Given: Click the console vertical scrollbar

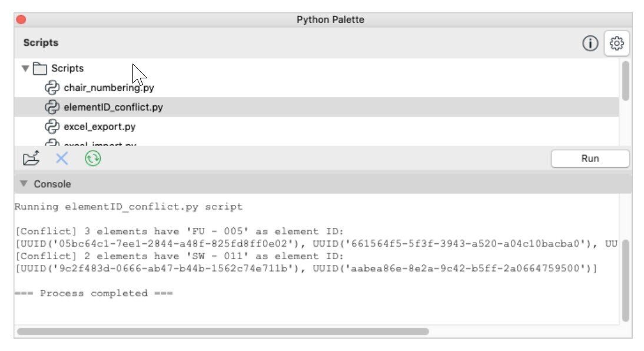Looking at the screenshot, I should point(625,280).
